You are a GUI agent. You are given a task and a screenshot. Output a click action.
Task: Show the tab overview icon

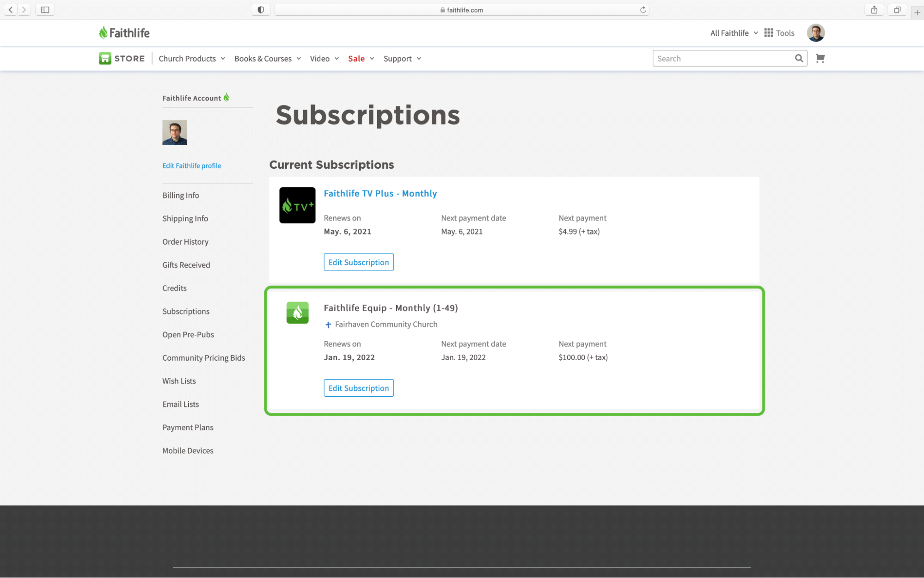(x=897, y=10)
